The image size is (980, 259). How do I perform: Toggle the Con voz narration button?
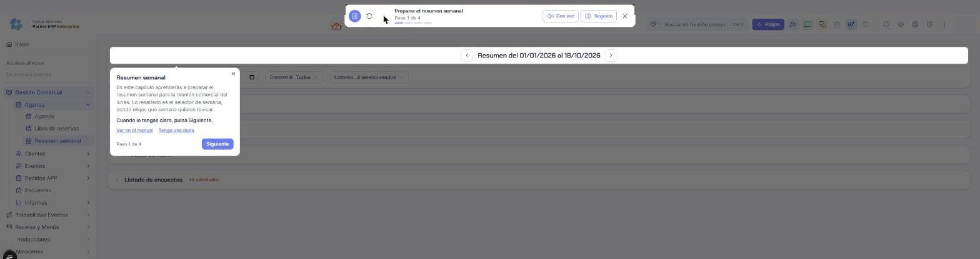pos(561,16)
